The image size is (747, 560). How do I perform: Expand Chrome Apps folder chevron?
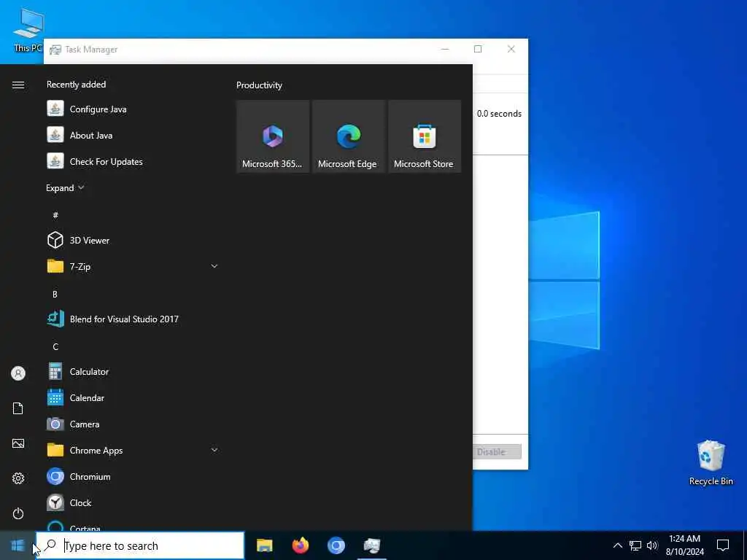(x=214, y=450)
